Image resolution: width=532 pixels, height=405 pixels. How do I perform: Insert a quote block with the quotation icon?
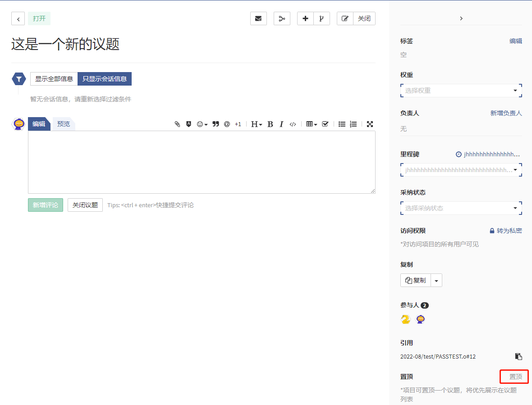[216, 124]
